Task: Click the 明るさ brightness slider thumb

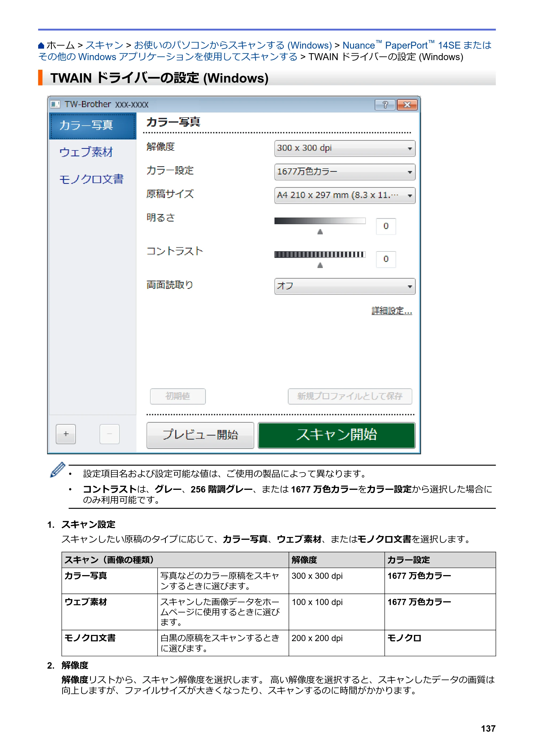Action: (320, 232)
